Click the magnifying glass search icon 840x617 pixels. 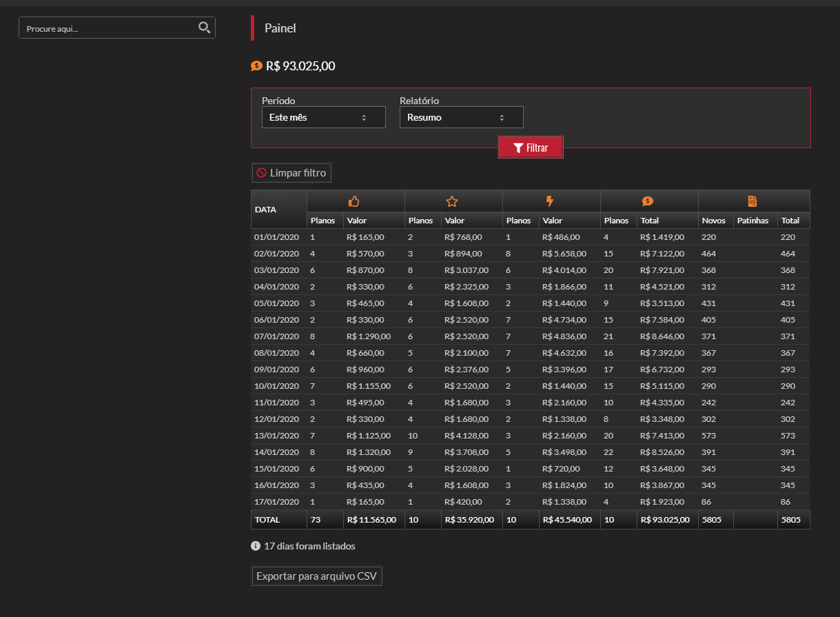tap(204, 28)
